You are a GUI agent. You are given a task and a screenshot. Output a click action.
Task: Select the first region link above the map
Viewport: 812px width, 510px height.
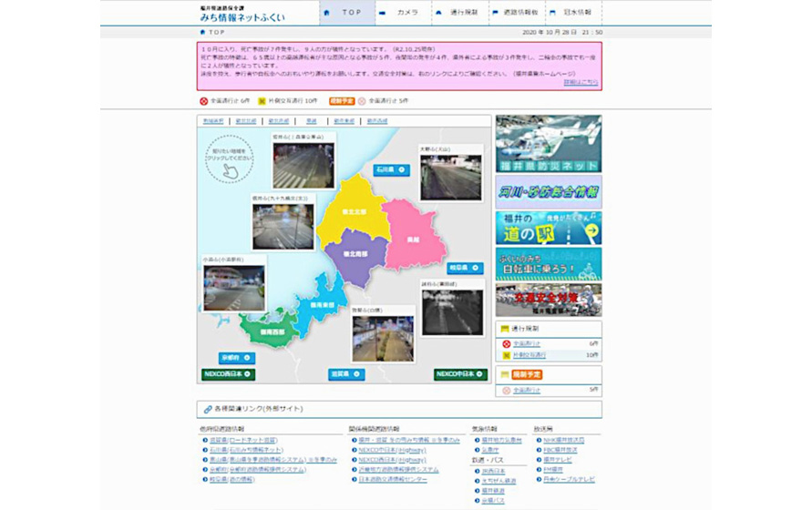(x=213, y=121)
